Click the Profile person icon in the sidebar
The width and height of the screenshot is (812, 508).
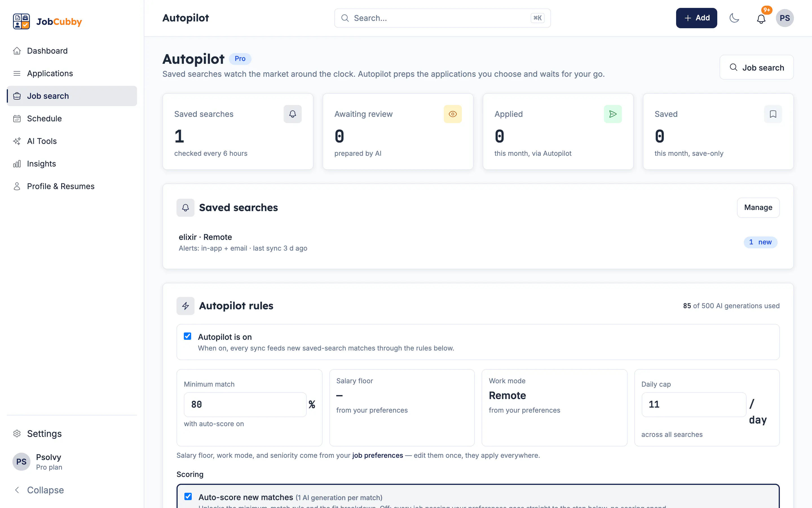click(x=17, y=186)
